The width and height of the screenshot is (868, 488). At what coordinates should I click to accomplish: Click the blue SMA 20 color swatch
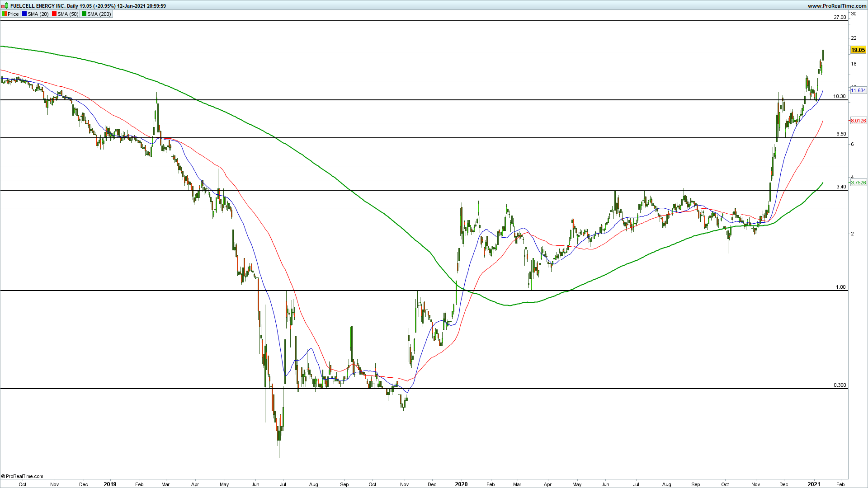point(24,14)
